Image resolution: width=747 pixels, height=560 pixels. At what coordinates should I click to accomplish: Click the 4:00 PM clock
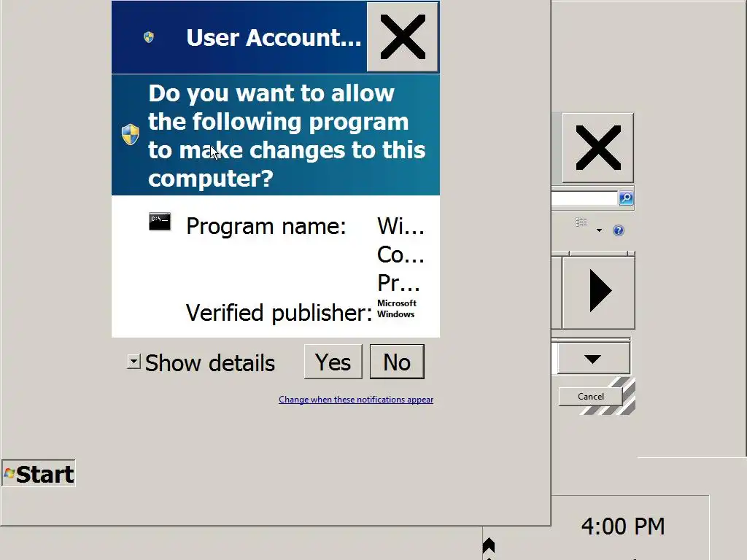click(x=623, y=526)
